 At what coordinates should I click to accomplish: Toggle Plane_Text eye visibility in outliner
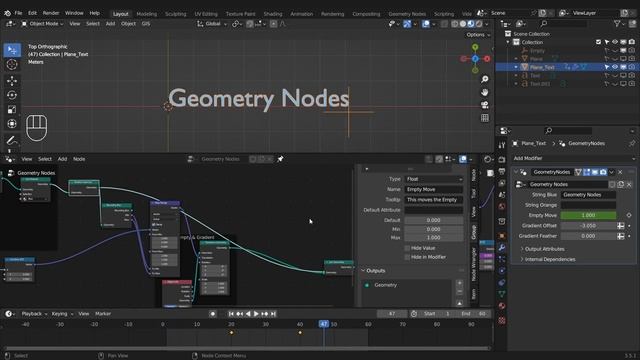(x=615, y=67)
